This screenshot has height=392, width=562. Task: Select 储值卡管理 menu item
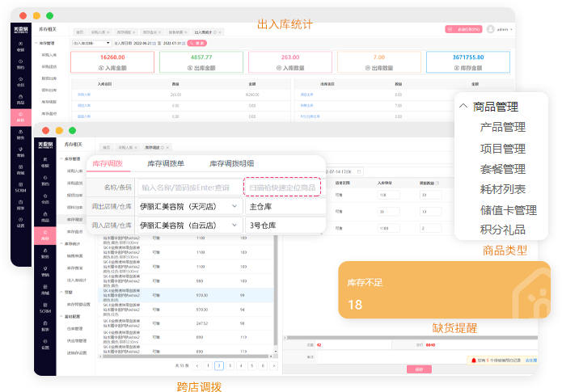pos(508,210)
